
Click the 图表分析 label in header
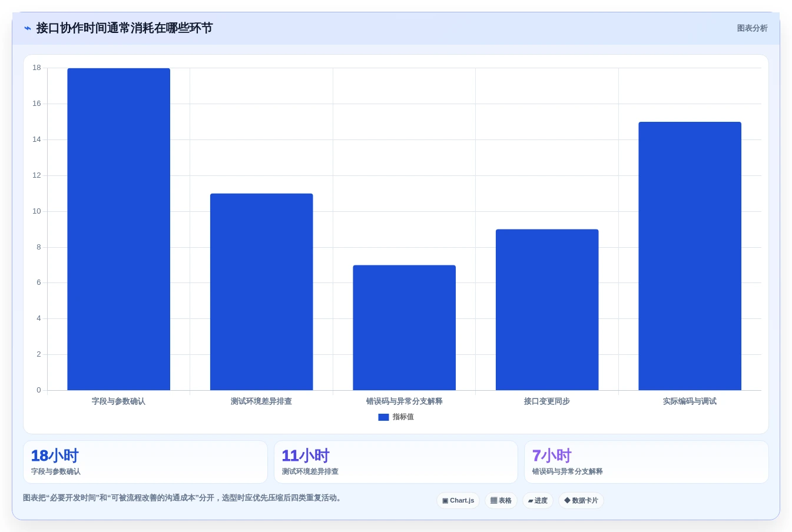point(752,28)
